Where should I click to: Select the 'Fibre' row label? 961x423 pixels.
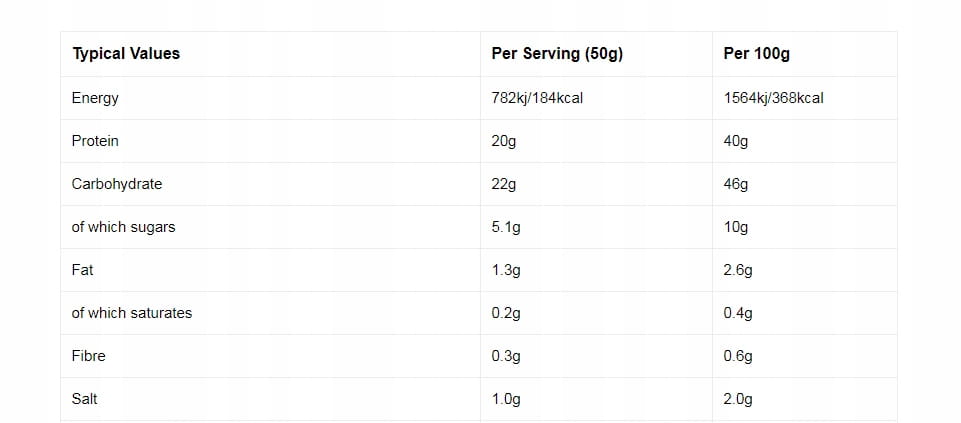(88, 356)
